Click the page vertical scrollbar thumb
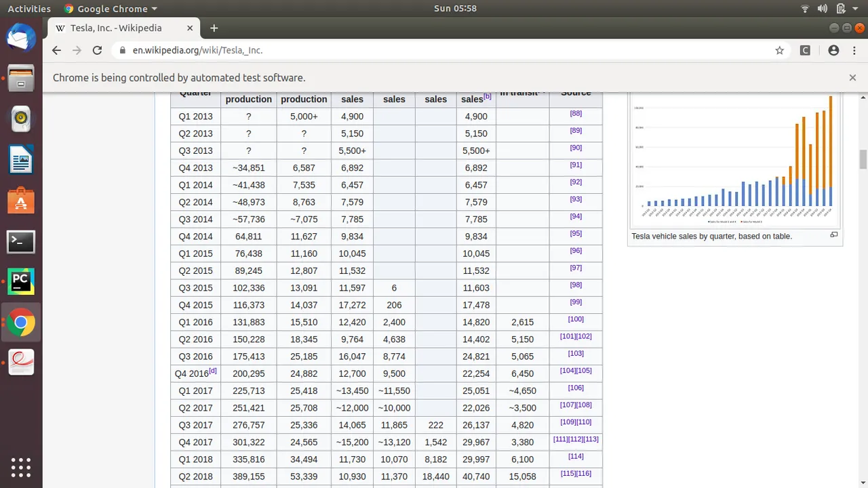Screen dimensions: 868x488 pyautogui.click(x=863, y=160)
